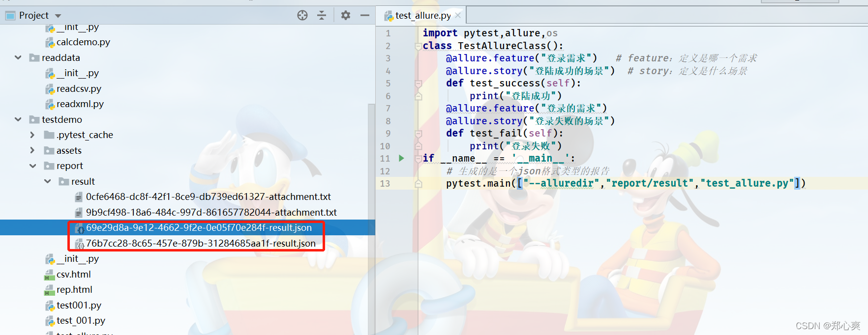Click line number 13 in the gutter
Screen dimensions: 868x335
click(385, 183)
